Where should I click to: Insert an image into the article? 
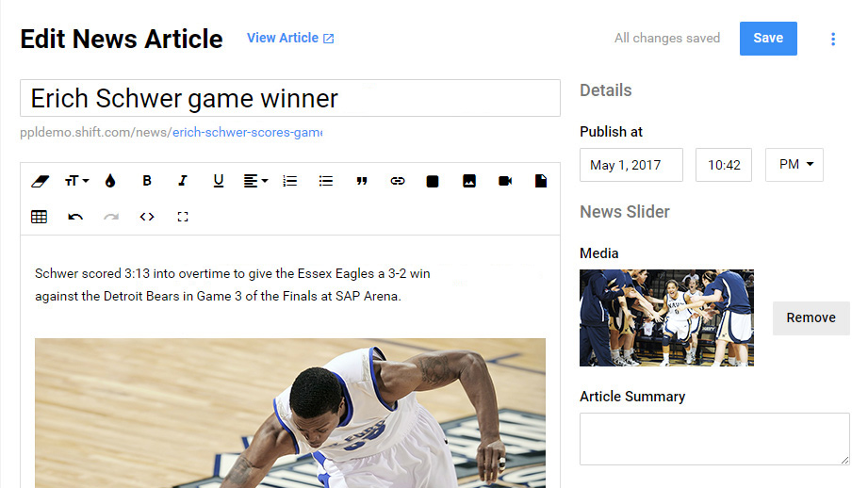[x=469, y=181]
